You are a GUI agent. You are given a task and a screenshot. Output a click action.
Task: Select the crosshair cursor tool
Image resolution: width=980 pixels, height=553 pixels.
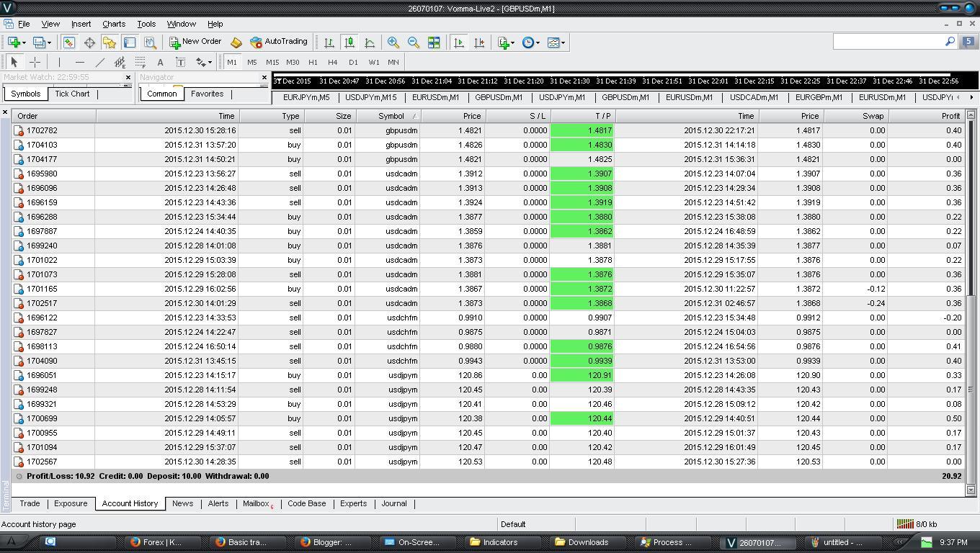click(x=35, y=62)
